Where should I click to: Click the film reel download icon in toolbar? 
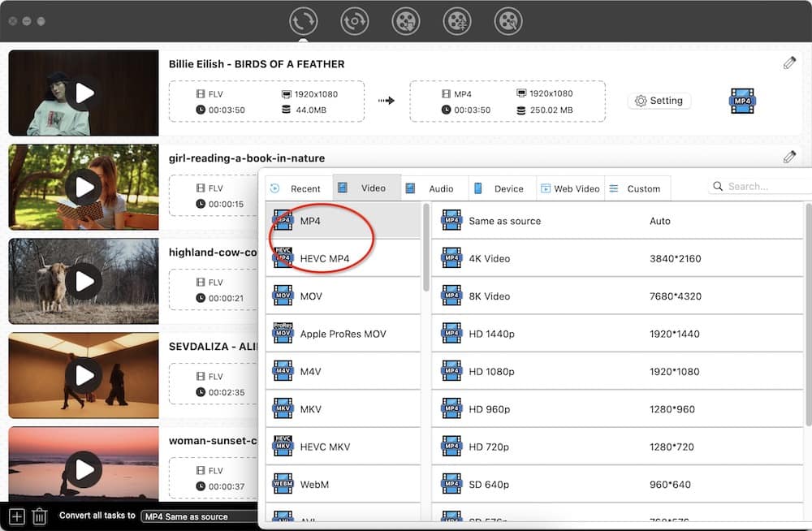(x=406, y=21)
